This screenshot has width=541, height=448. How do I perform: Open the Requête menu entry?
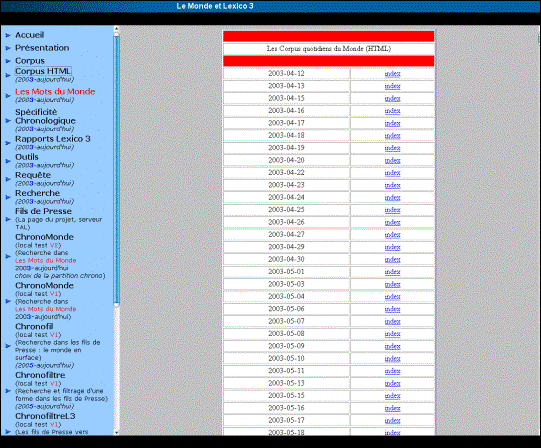pos(33,175)
